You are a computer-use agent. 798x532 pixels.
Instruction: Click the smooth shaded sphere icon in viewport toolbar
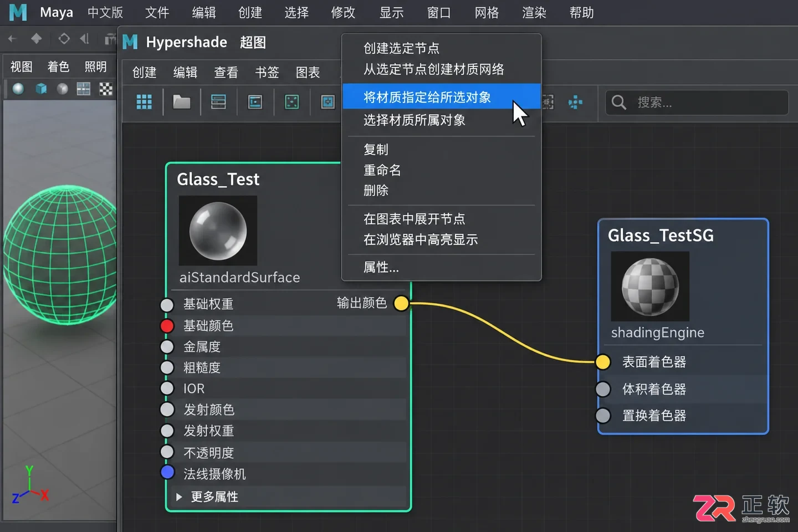pos(18,89)
